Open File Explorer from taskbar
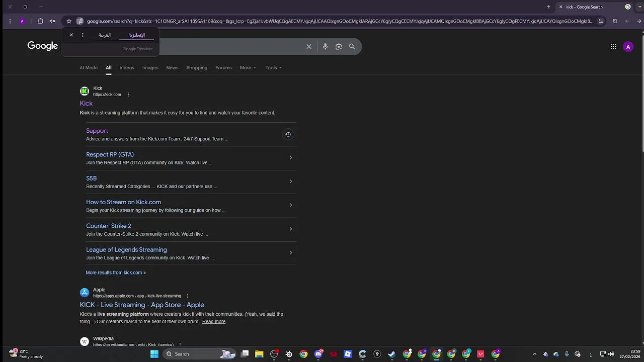This screenshot has height=362, width=644. [259, 354]
